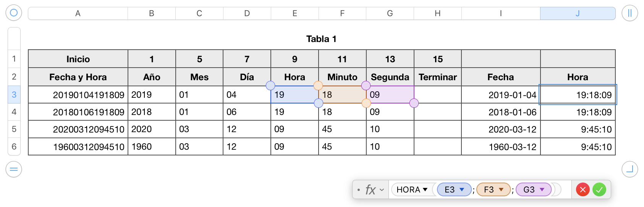Click the table resize corner handle
644x207 pixels.
pos(629,169)
